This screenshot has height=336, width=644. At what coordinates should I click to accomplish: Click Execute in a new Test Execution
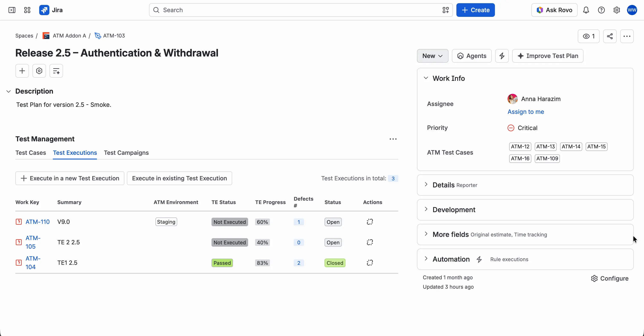tap(70, 178)
